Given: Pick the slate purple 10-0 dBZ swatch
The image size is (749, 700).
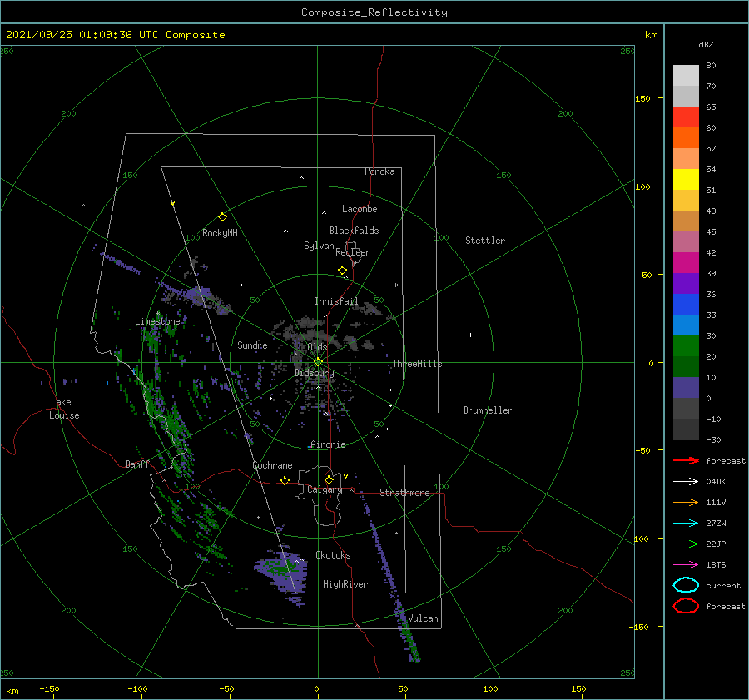Looking at the screenshot, I should click(686, 388).
